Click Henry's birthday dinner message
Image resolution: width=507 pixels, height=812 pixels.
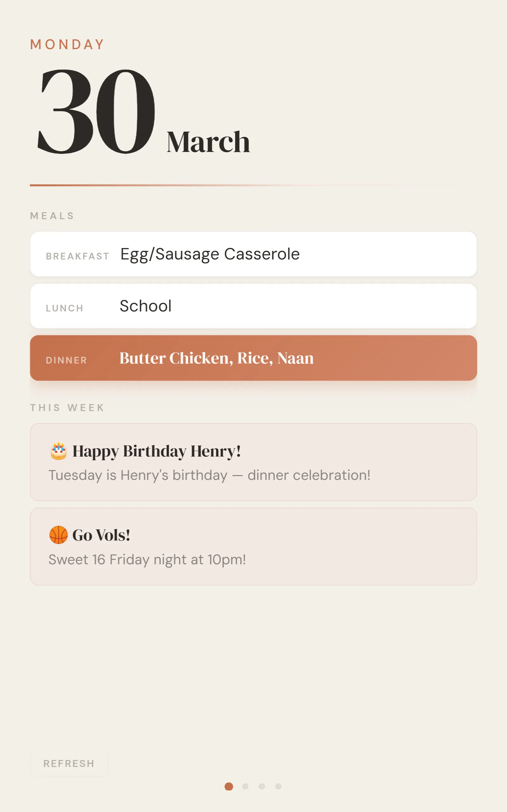pos(210,475)
